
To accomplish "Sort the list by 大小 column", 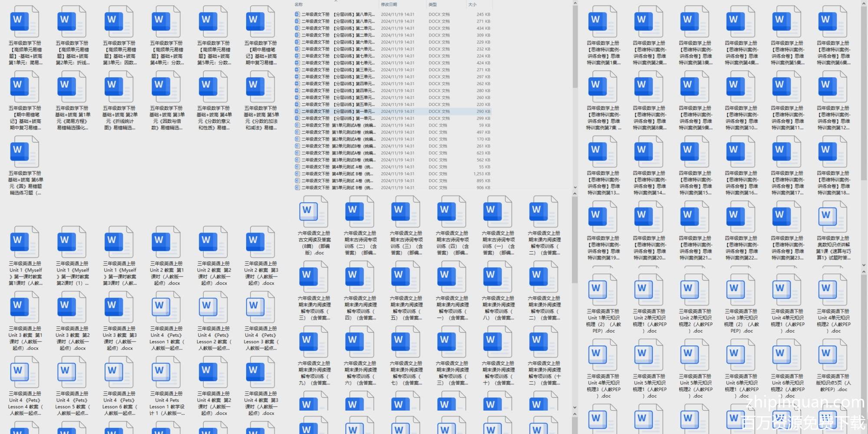I will (472, 4).
